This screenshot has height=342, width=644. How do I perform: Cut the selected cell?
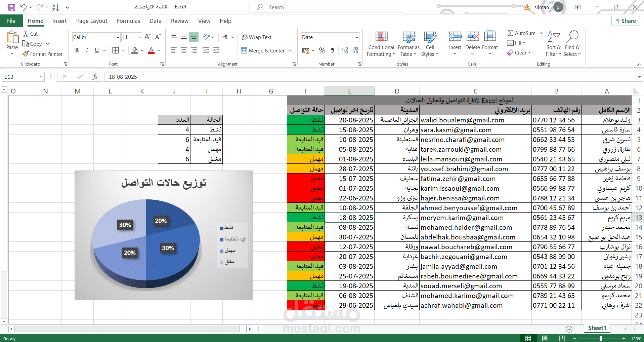coord(31,34)
